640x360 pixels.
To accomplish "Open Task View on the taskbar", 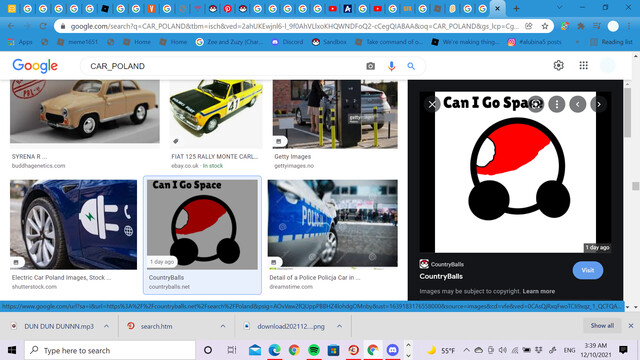I will pos(231,350).
